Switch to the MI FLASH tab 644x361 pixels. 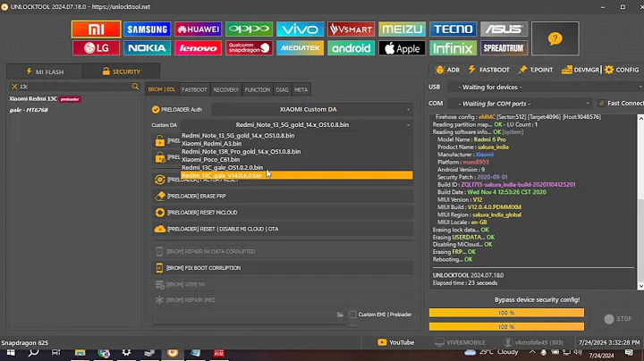pyautogui.click(x=45, y=71)
